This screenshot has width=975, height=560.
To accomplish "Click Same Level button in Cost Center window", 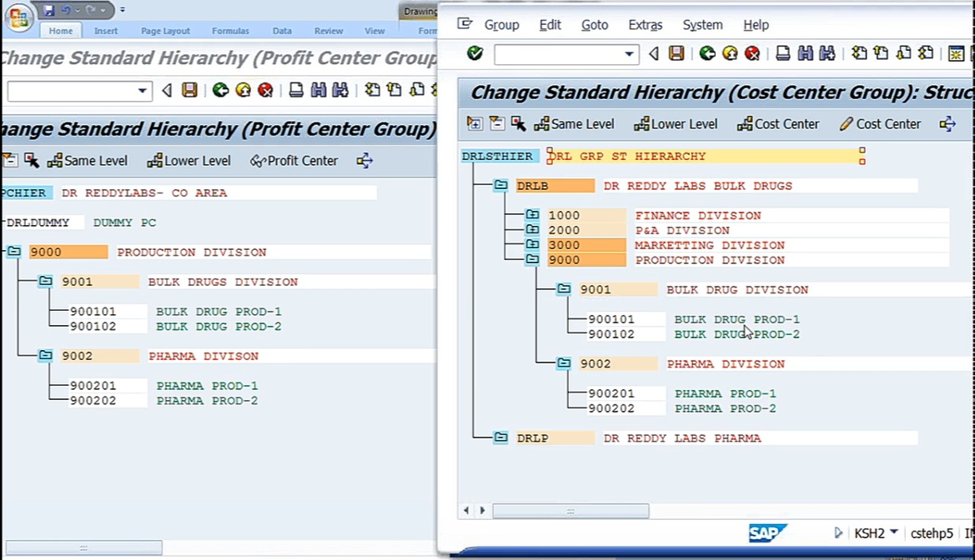I will [574, 123].
